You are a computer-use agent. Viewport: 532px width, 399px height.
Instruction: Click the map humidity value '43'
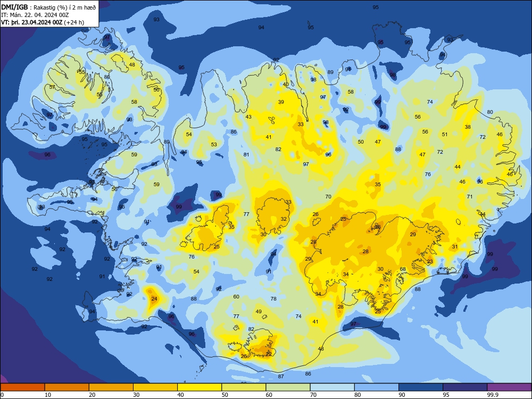[x=248, y=117]
